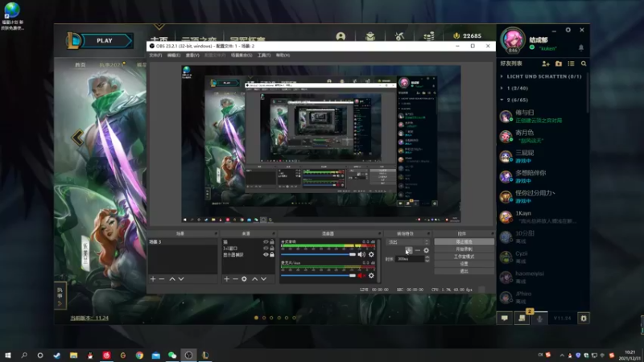
Task: Open transition properties gear icon
Action: point(427,250)
